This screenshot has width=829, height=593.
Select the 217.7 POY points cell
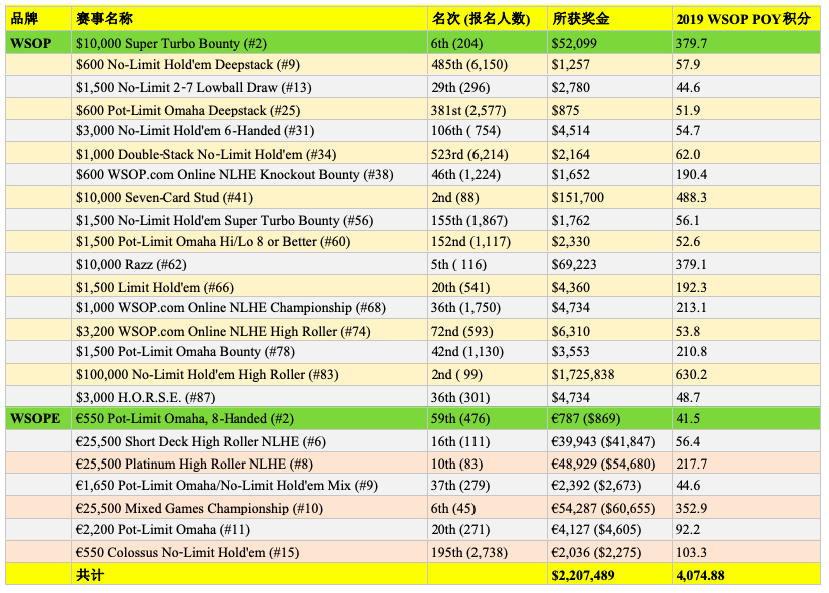pos(746,464)
